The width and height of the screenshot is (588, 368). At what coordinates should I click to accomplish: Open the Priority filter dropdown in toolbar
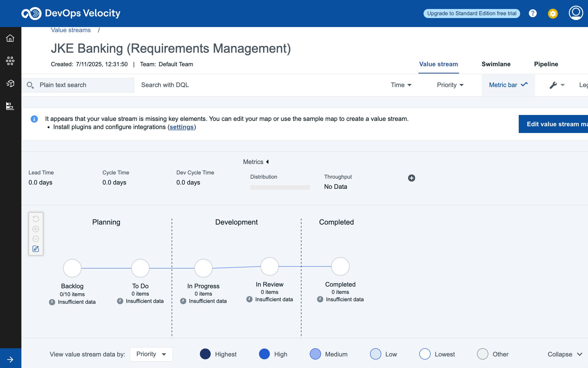point(450,85)
